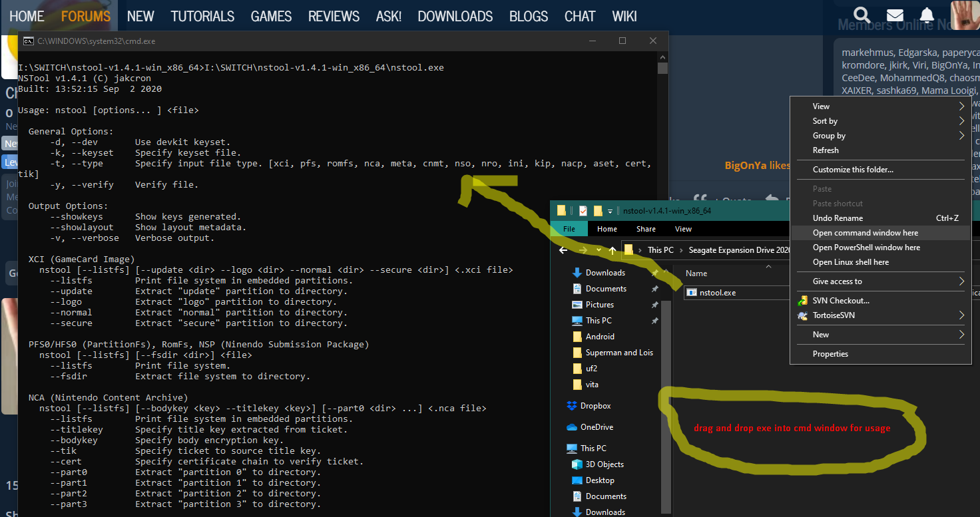
Task: Open the TUTORIALS nav item
Action: (202, 16)
